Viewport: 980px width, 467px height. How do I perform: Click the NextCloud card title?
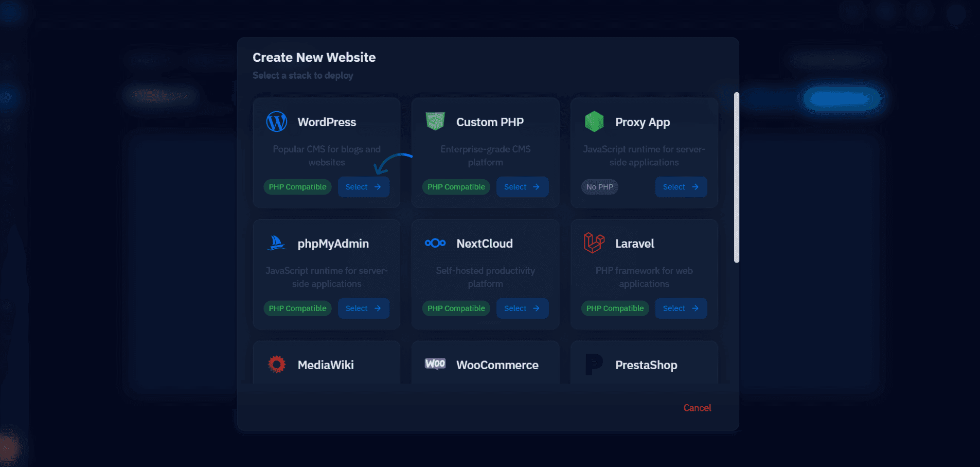point(485,244)
